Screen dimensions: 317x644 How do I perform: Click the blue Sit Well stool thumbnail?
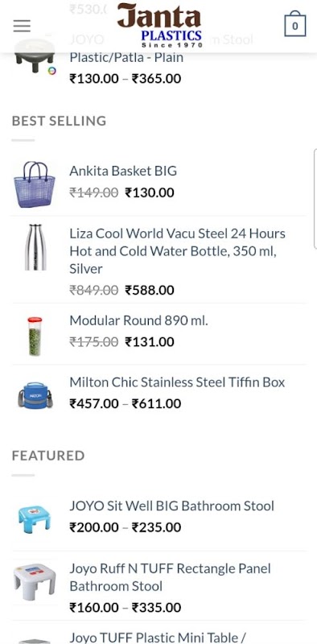point(35,519)
